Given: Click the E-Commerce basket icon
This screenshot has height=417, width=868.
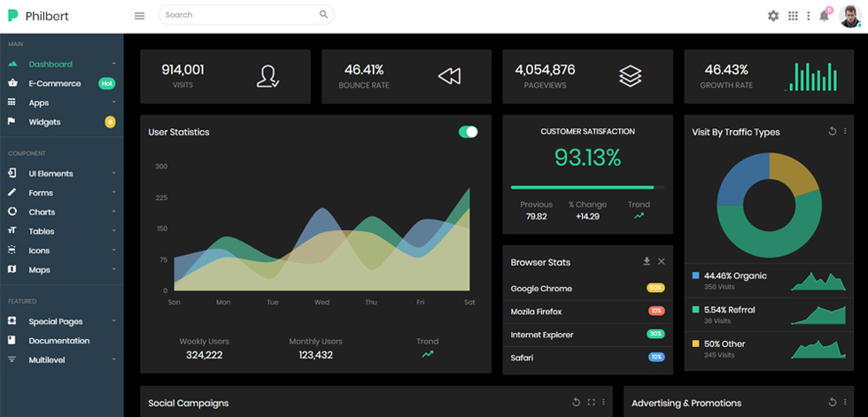Looking at the screenshot, I should [x=12, y=83].
